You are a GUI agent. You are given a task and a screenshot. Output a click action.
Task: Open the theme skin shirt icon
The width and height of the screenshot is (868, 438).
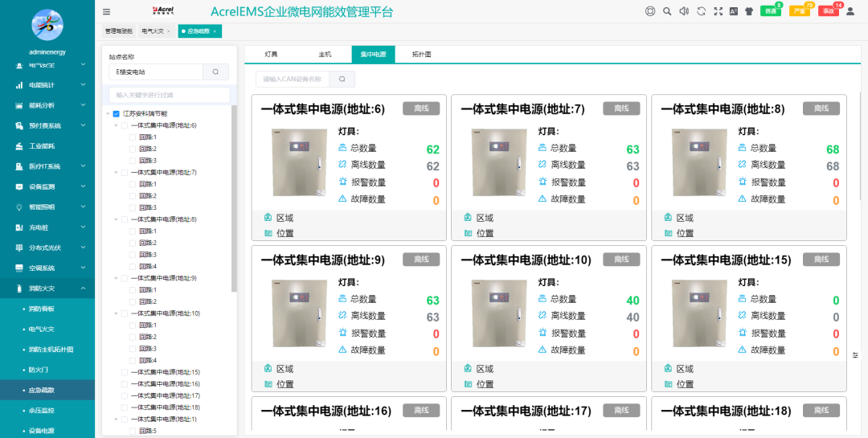coord(749,11)
